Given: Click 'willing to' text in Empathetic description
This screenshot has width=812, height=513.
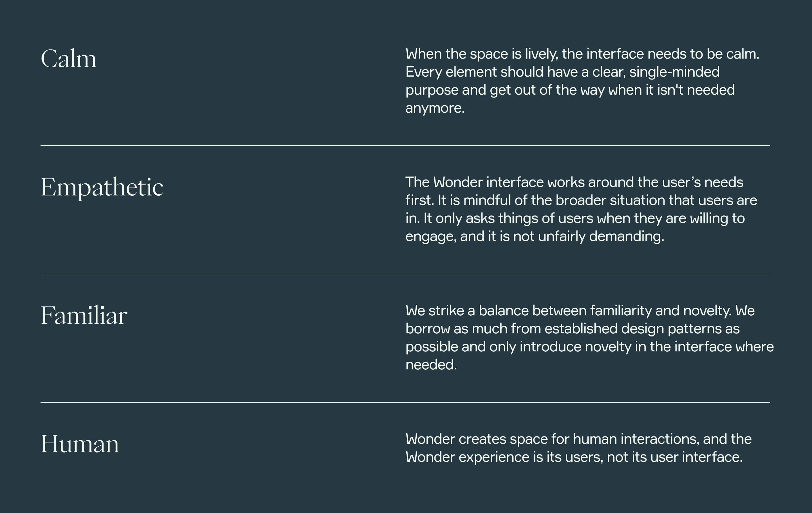Looking at the screenshot, I should pos(717,218).
